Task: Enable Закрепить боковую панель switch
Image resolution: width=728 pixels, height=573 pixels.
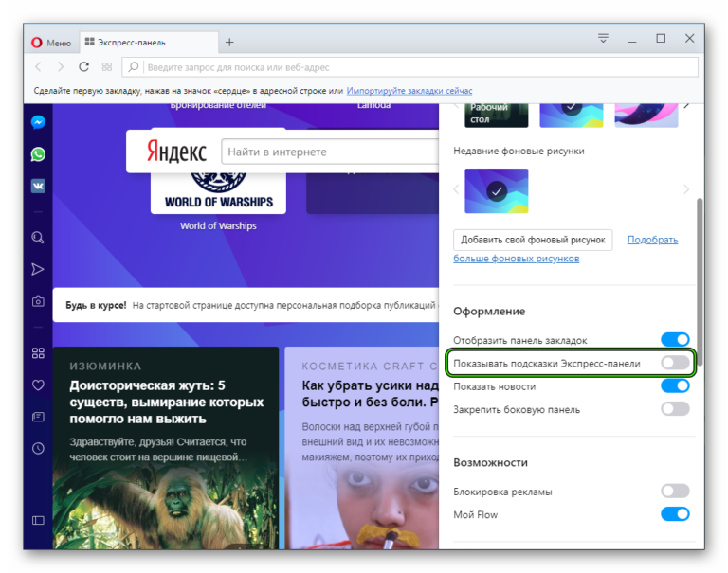Action: point(675,409)
